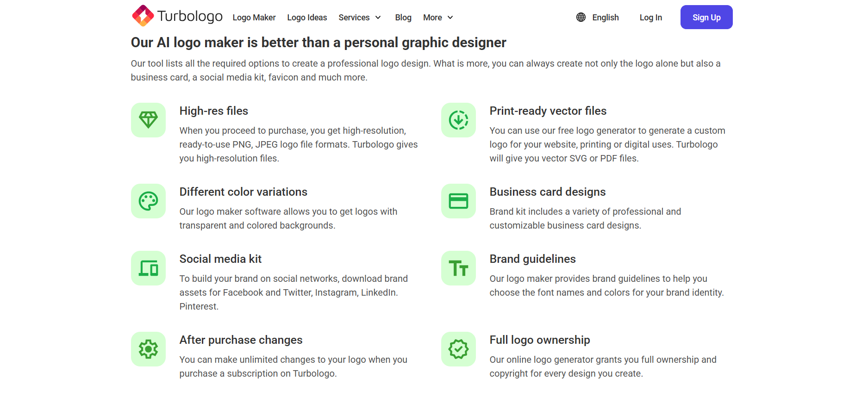The height and width of the screenshot is (397, 868).
Task: Click the Business card designs icon
Action: pyautogui.click(x=458, y=201)
